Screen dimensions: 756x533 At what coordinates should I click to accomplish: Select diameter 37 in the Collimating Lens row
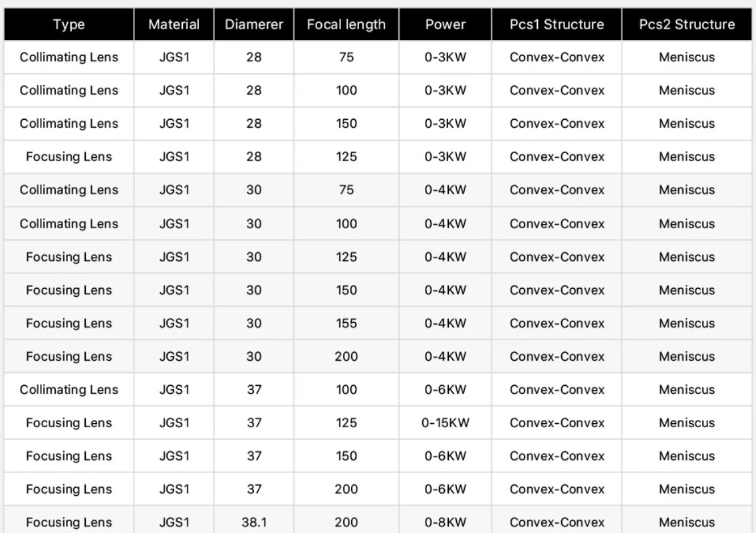pos(254,390)
